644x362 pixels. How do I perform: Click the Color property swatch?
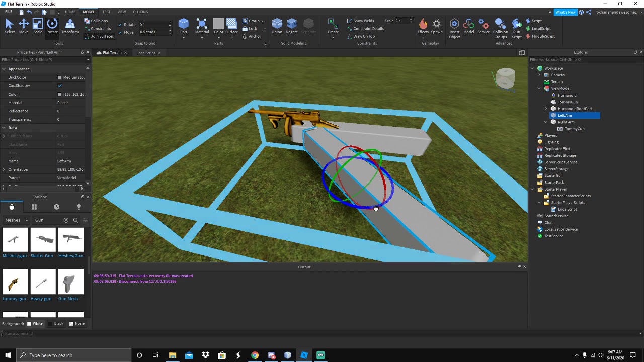pos(59,95)
